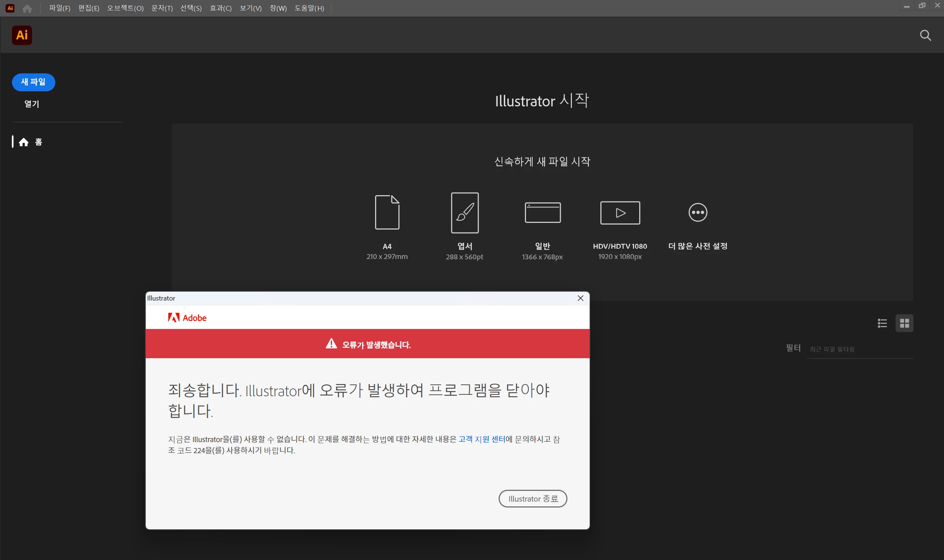This screenshot has width=944, height=560.
Task: Click the home icon in top bar
Action: (x=27, y=8)
